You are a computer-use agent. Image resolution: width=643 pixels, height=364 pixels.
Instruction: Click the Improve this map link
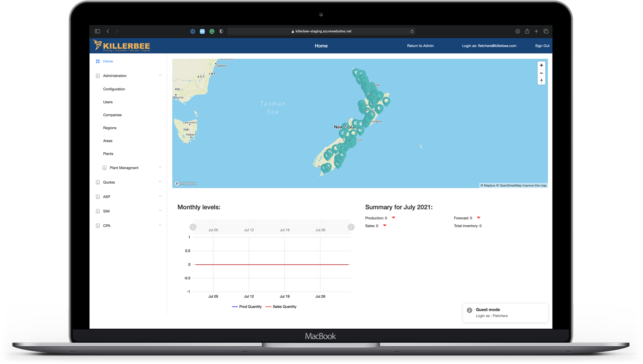(x=534, y=186)
